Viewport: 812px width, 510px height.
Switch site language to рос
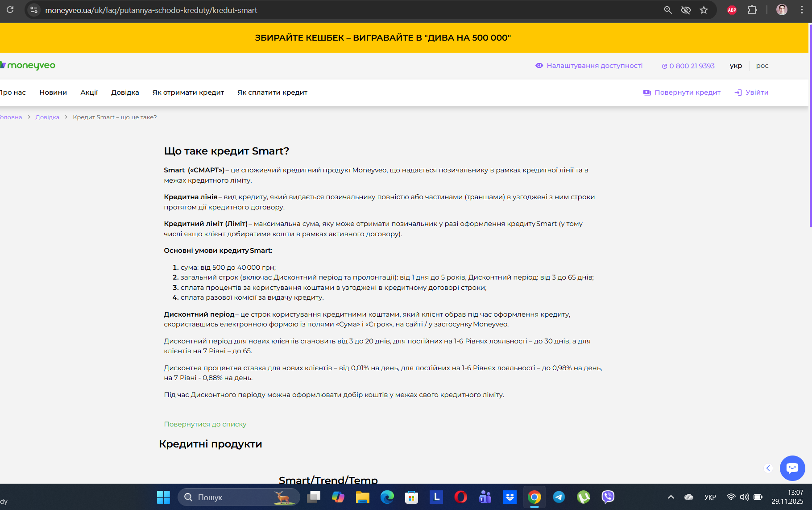[762, 66]
